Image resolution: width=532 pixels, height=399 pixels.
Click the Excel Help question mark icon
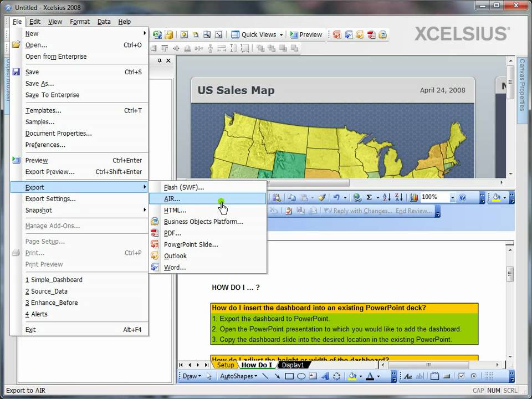tap(462, 197)
